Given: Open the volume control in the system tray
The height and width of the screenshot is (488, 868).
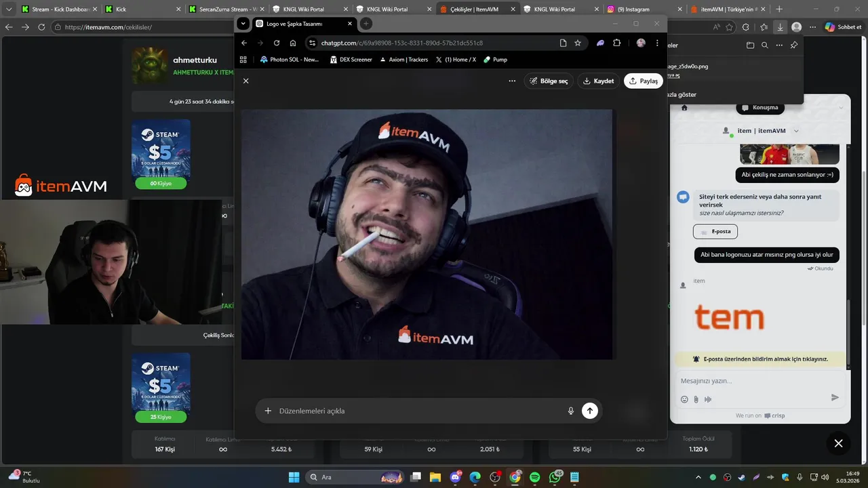Looking at the screenshot, I should (825, 477).
